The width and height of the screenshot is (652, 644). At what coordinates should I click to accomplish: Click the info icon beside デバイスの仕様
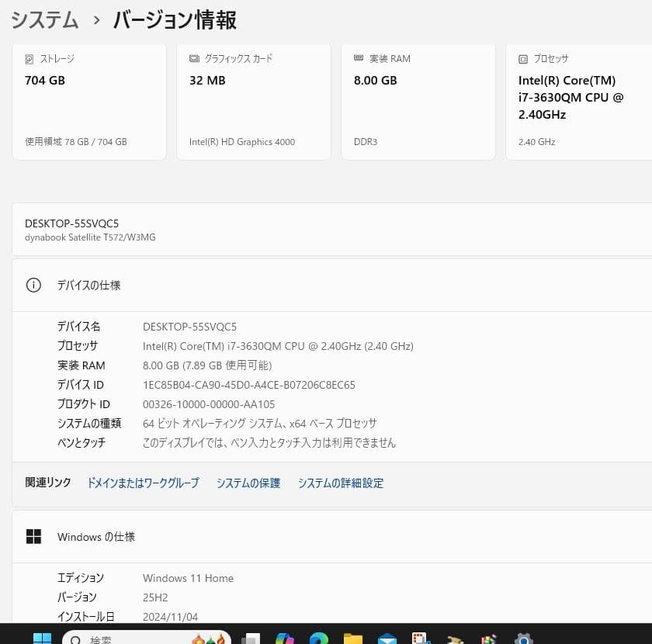33,286
